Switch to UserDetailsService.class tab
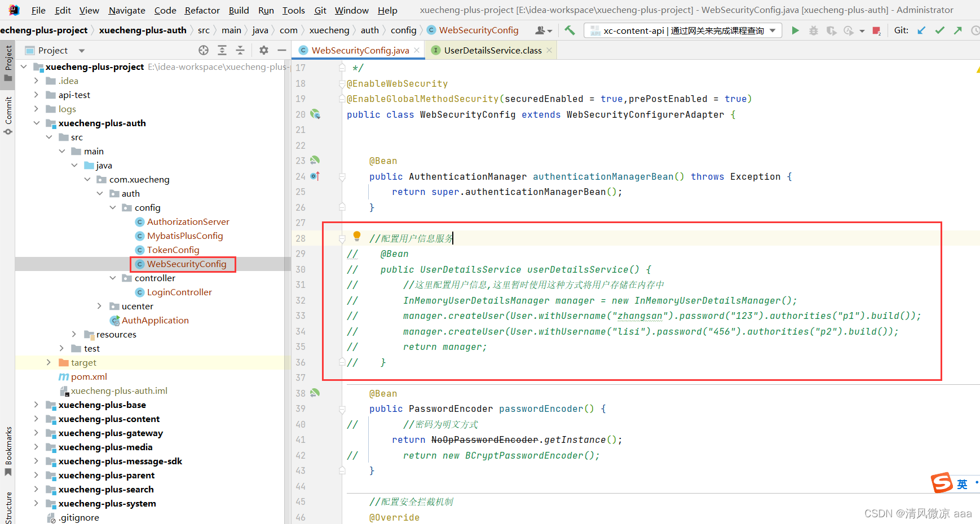 (x=493, y=50)
